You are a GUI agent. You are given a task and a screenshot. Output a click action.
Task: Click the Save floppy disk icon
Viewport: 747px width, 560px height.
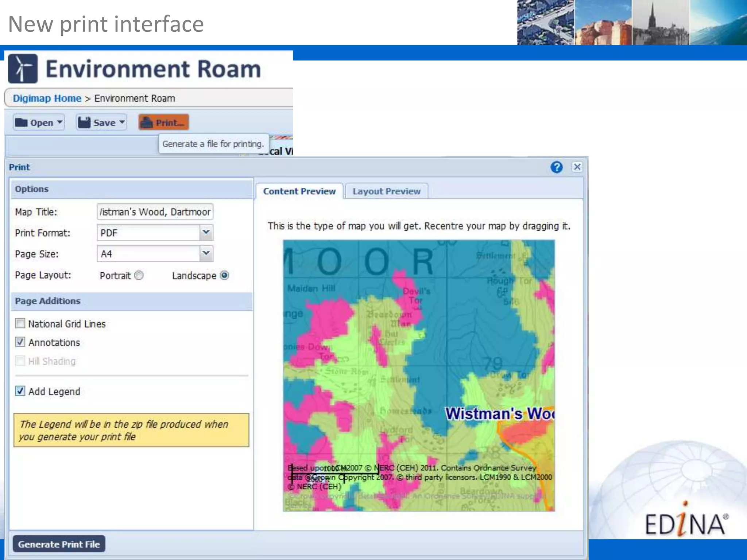[x=84, y=122]
